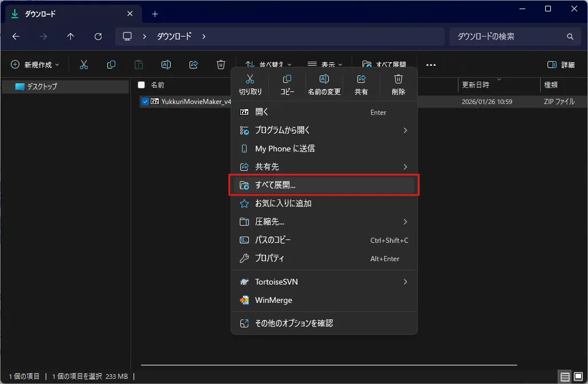Select デスクトップ in the navigation pane
This screenshot has width=588, height=384.
pos(66,87)
